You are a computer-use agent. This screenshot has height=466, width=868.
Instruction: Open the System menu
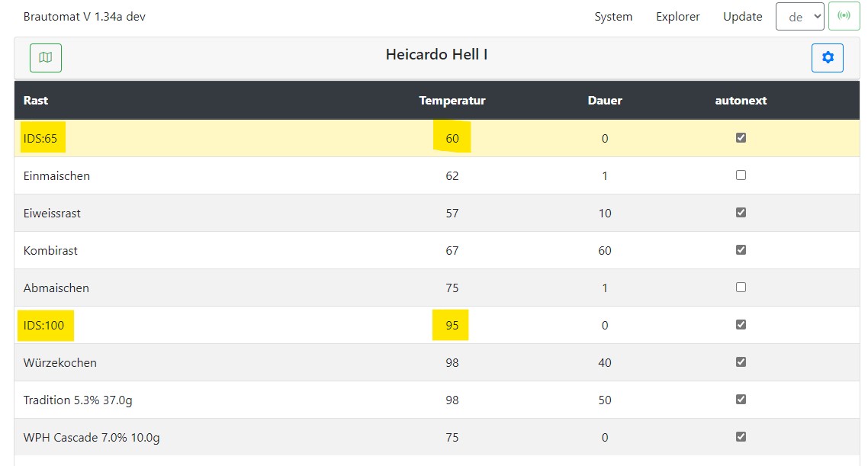tap(613, 17)
